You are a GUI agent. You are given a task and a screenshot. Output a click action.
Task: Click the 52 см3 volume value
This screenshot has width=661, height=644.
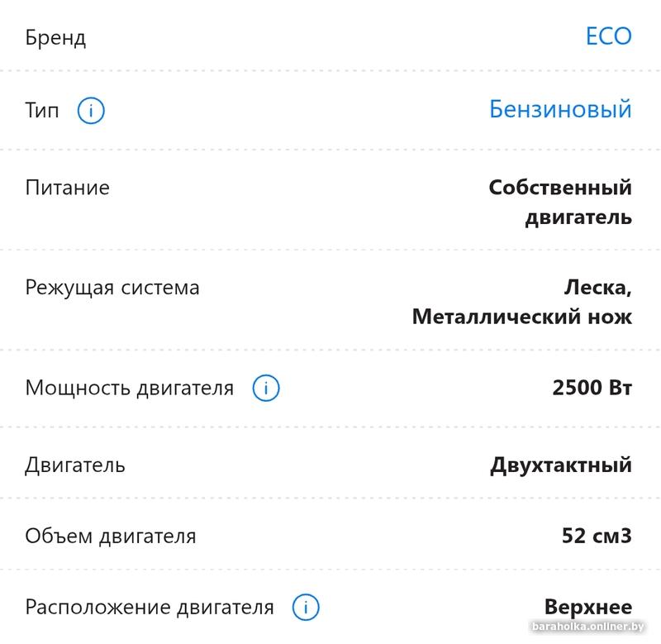[597, 536]
